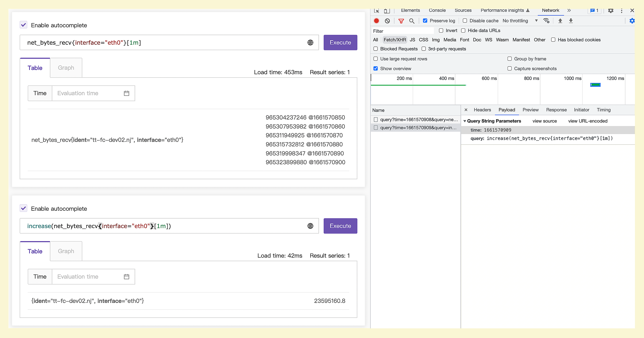Open Performance insights tab
This screenshot has width=644, height=338.
click(x=505, y=10)
